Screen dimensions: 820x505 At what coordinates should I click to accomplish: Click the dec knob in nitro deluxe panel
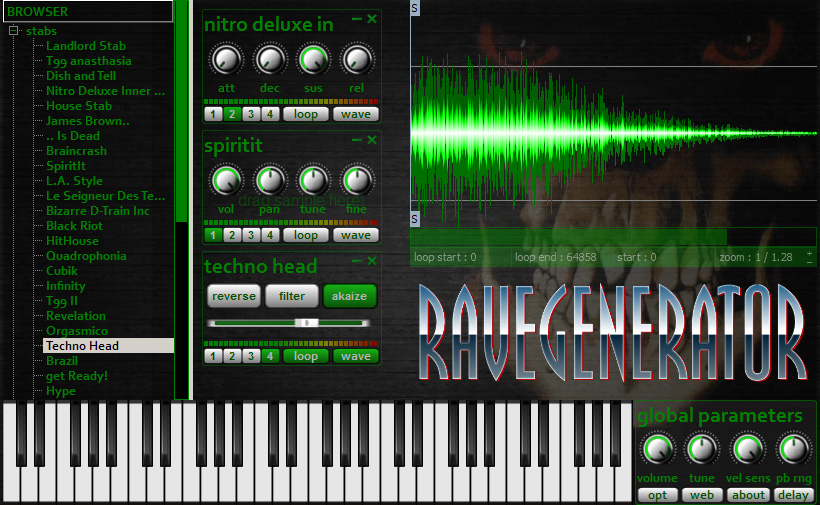point(270,60)
